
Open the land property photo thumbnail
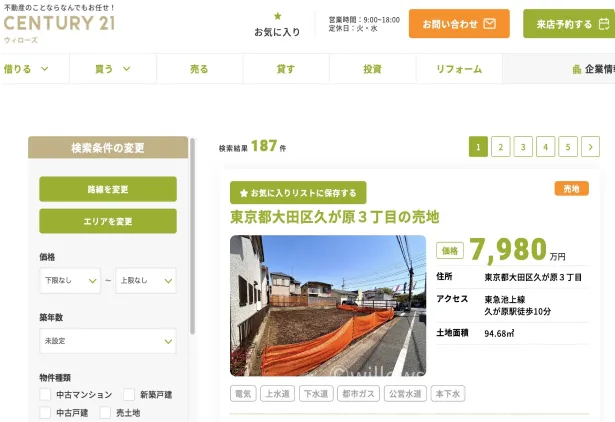(x=327, y=305)
